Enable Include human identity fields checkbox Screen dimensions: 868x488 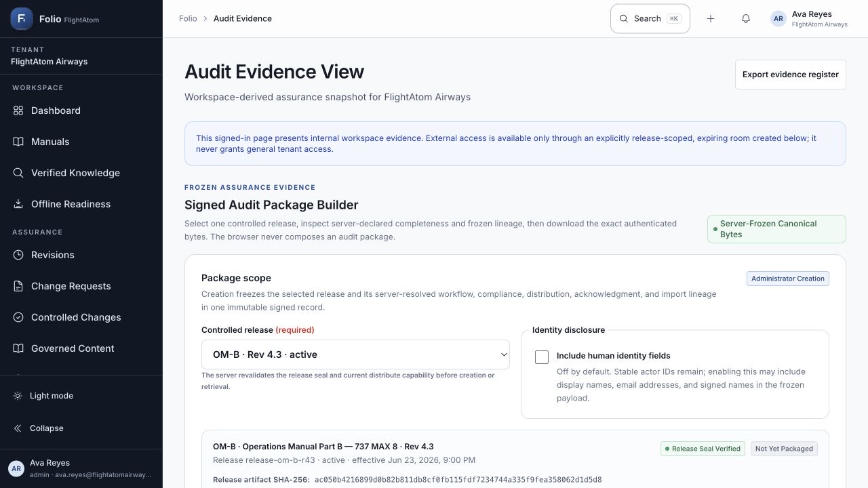[x=542, y=357]
